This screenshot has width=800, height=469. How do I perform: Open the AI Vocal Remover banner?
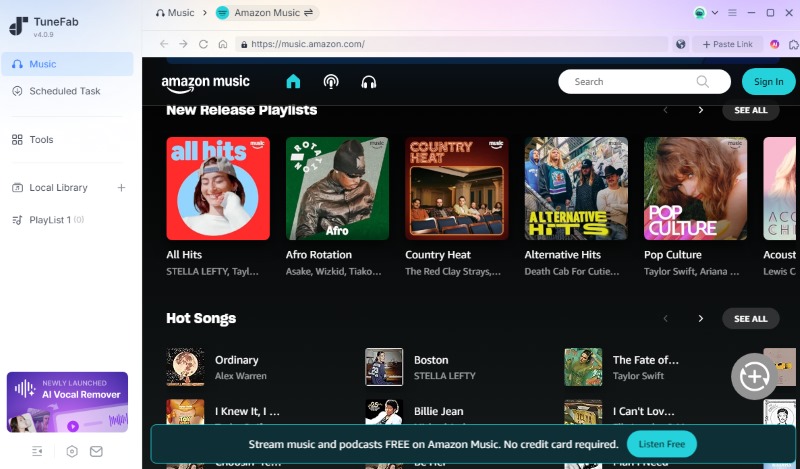click(x=67, y=402)
